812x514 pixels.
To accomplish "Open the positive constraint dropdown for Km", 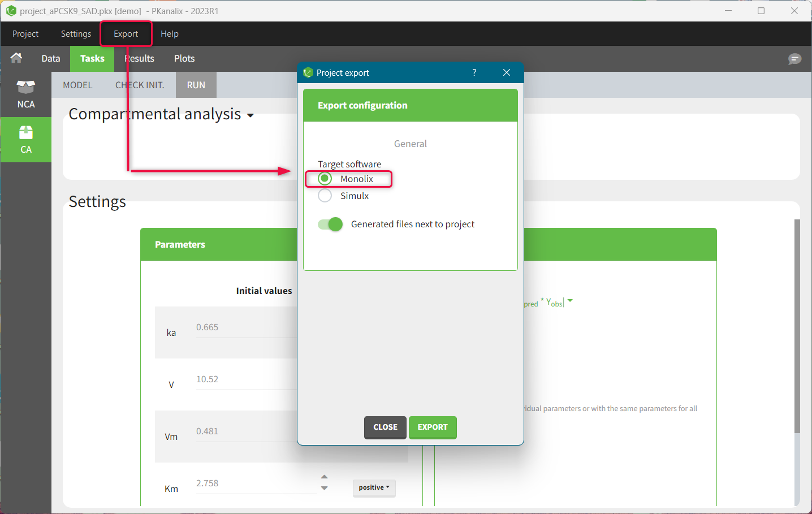I will click(374, 487).
